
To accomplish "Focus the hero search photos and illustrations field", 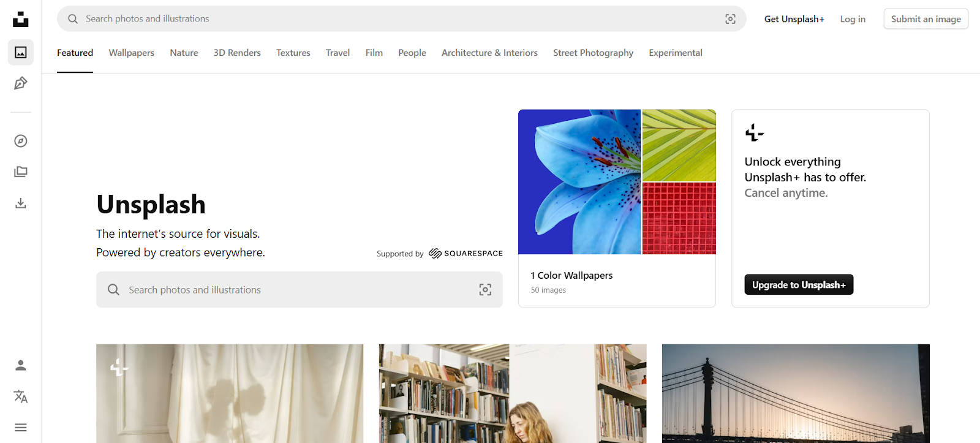I will pos(300,290).
